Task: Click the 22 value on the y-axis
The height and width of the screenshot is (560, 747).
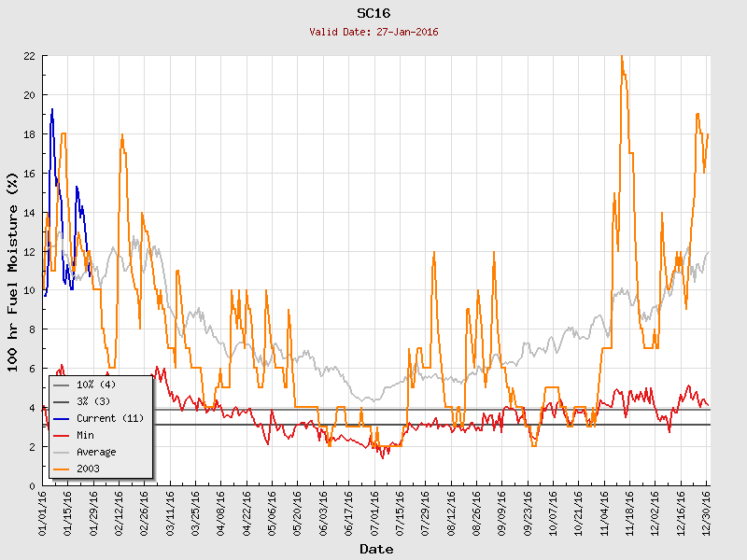Action: tap(30, 56)
